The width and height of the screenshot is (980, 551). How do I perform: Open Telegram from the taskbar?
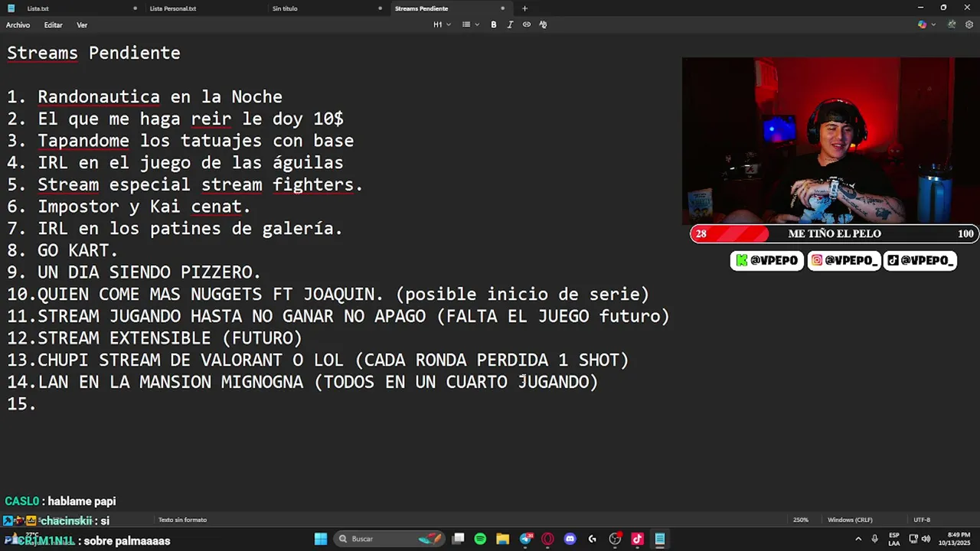[526, 539]
